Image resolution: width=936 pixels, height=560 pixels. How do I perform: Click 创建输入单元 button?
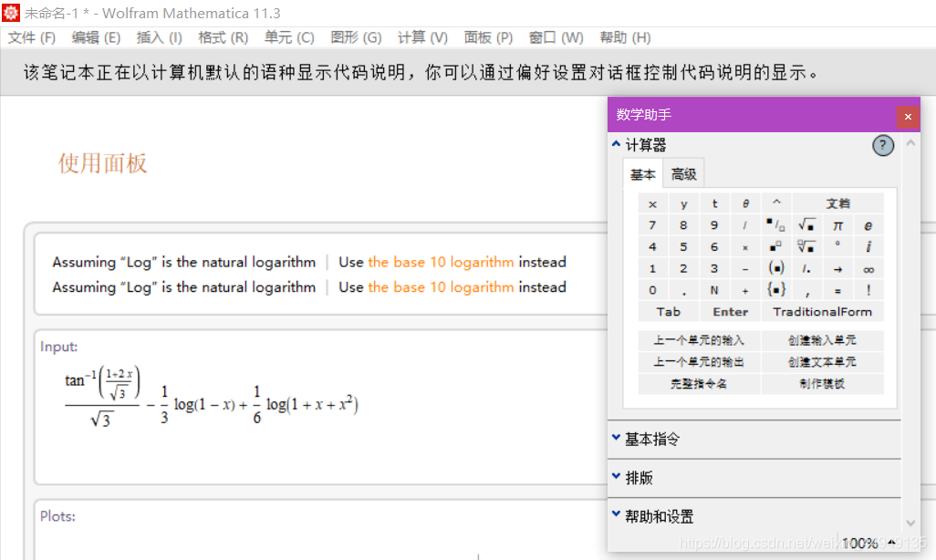point(822,340)
